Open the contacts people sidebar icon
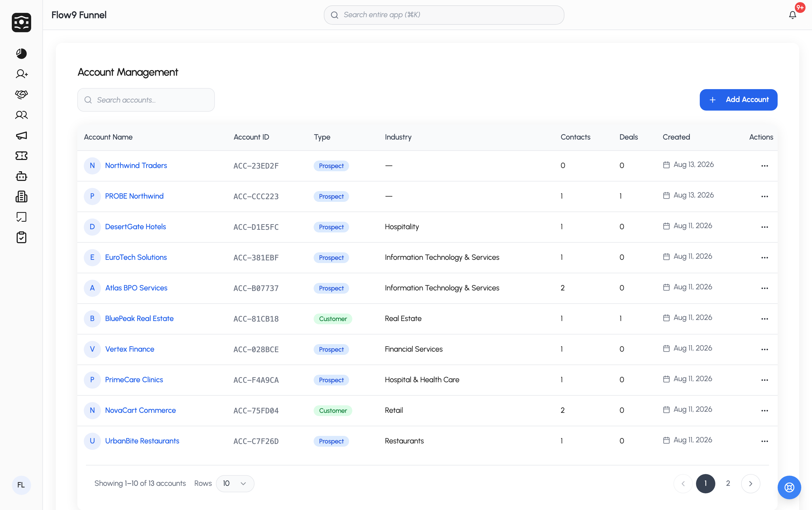Image resolution: width=812 pixels, height=510 pixels. coord(21,115)
